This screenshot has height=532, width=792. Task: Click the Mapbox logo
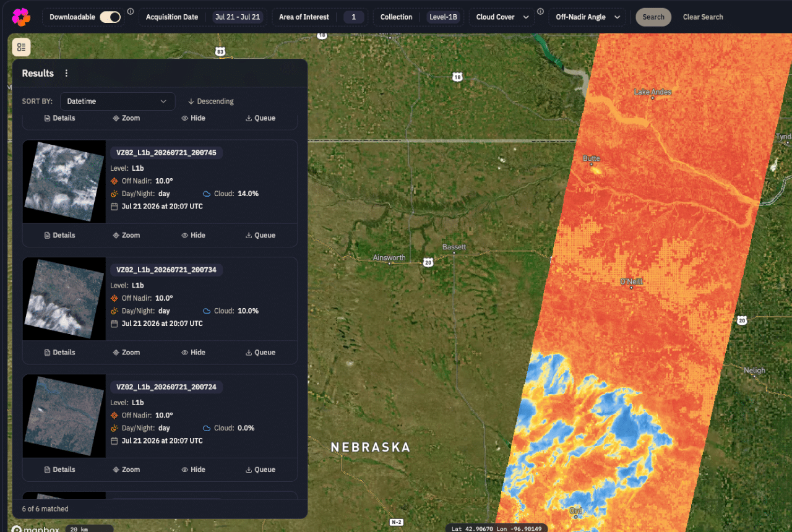(x=35, y=529)
